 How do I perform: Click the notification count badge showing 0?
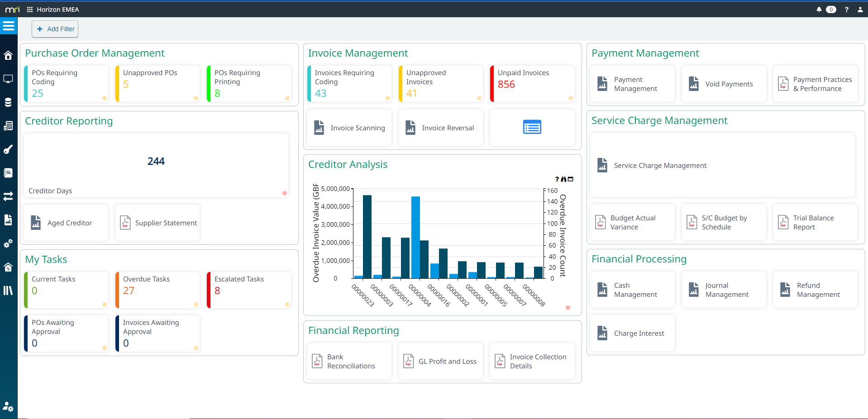coord(831,9)
